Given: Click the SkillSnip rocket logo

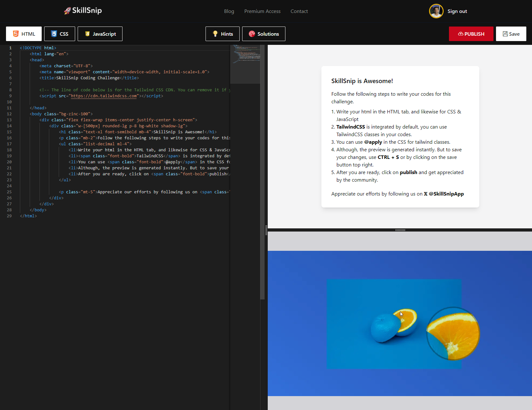Looking at the screenshot, I should [83, 11].
